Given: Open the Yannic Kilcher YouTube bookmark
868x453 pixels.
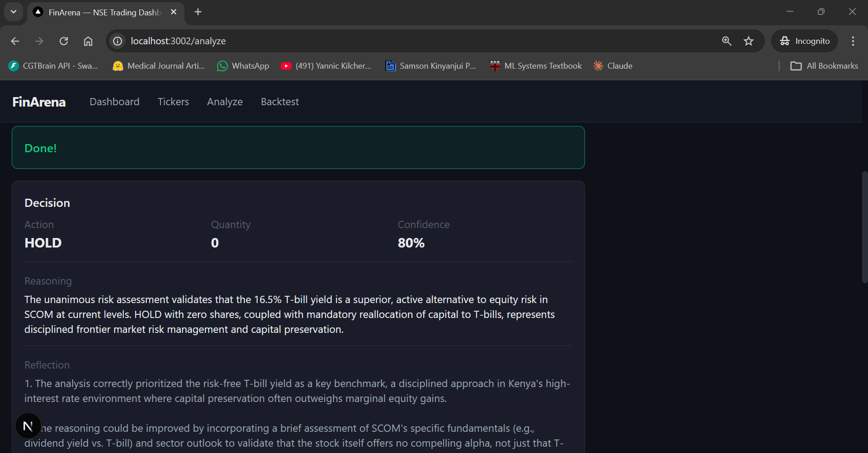Looking at the screenshot, I should pyautogui.click(x=325, y=65).
